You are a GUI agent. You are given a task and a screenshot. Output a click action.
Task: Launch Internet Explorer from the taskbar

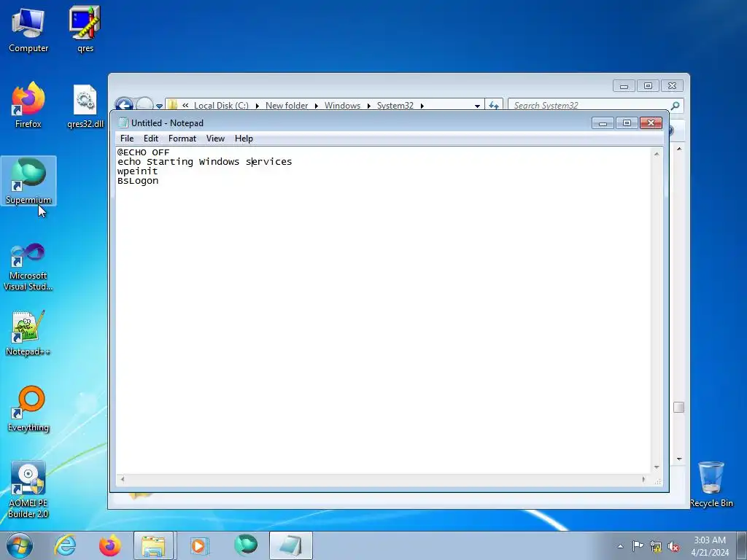(65, 545)
